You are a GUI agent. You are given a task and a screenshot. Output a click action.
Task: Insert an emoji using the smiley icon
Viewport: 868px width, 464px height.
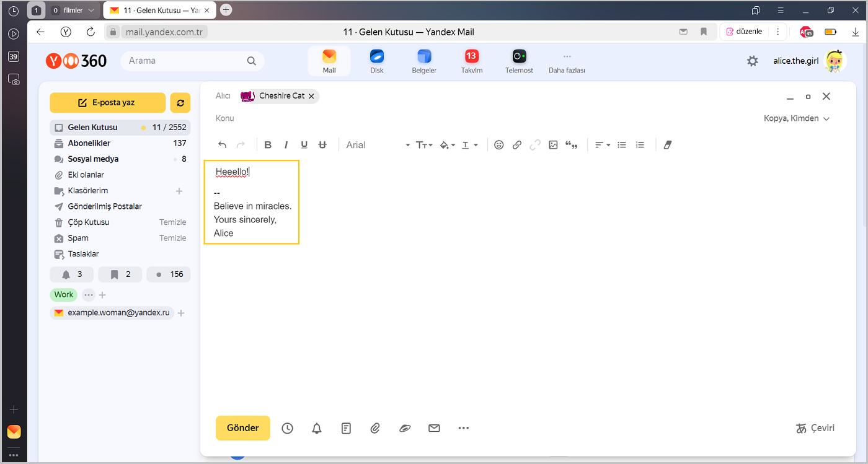(498, 145)
